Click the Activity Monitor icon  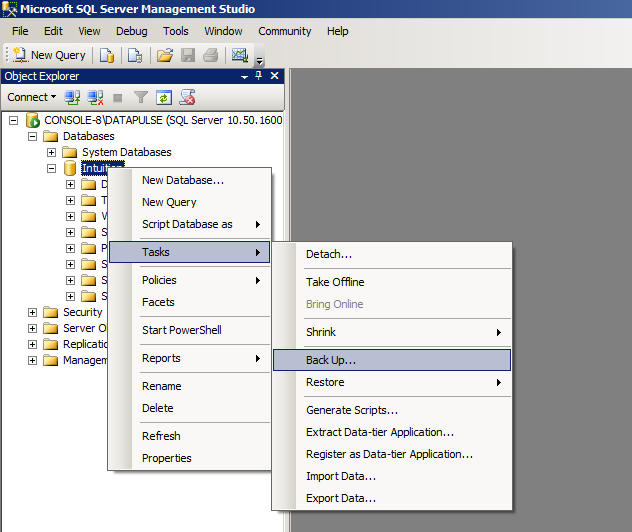point(240,55)
